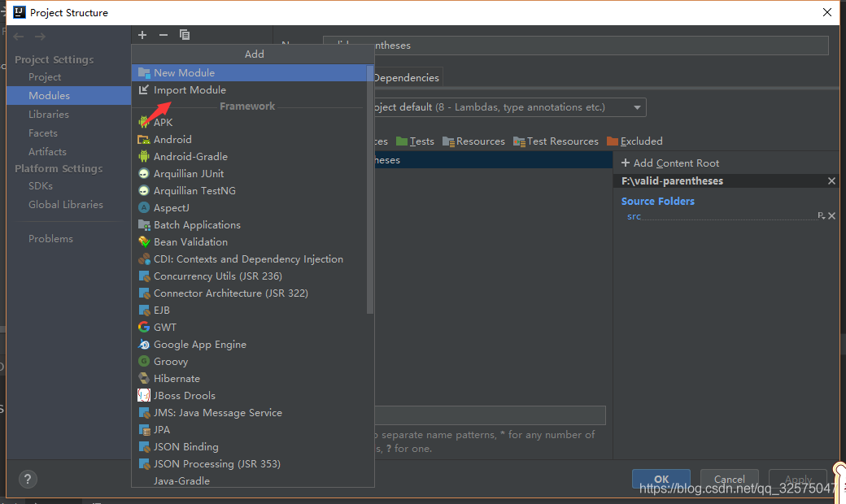Screen dimensions: 846x504
Task: Click the minus Remove module icon
Action: click(x=164, y=35)
